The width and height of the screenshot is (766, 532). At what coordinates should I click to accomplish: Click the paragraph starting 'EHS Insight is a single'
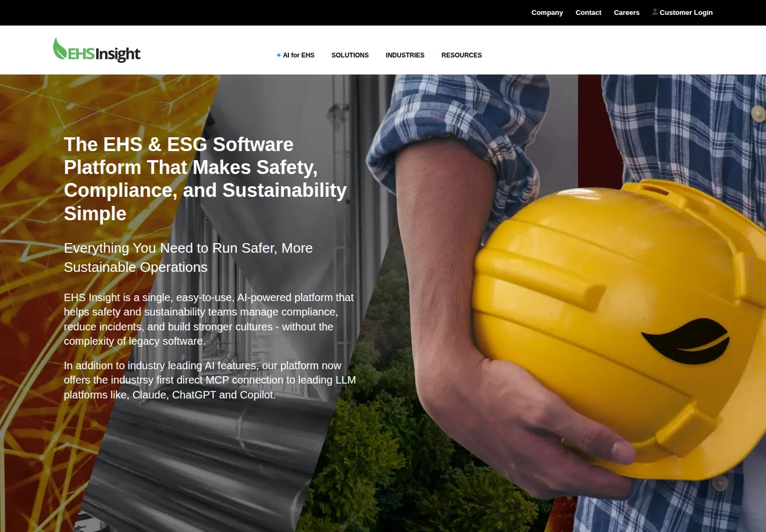point(209,319)
